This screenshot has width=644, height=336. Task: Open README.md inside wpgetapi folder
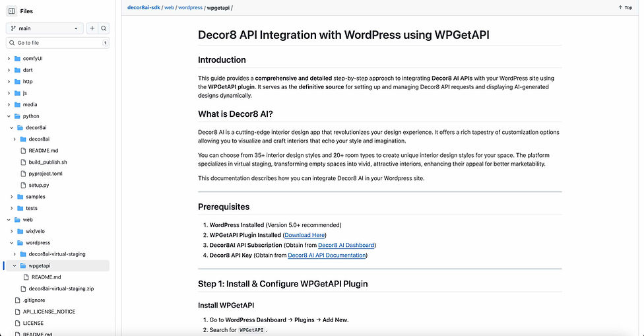[46, 277]
